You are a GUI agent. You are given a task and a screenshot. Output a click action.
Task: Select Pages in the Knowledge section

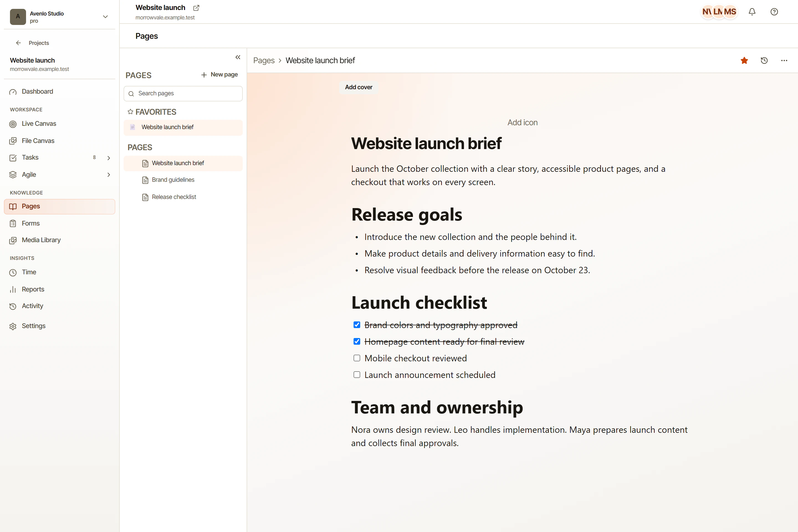tap(60, 207)
